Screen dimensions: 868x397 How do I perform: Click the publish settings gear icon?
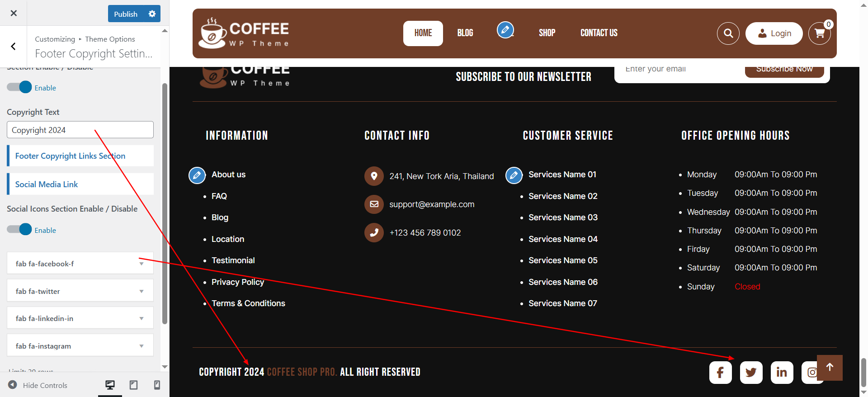point(152,14)
